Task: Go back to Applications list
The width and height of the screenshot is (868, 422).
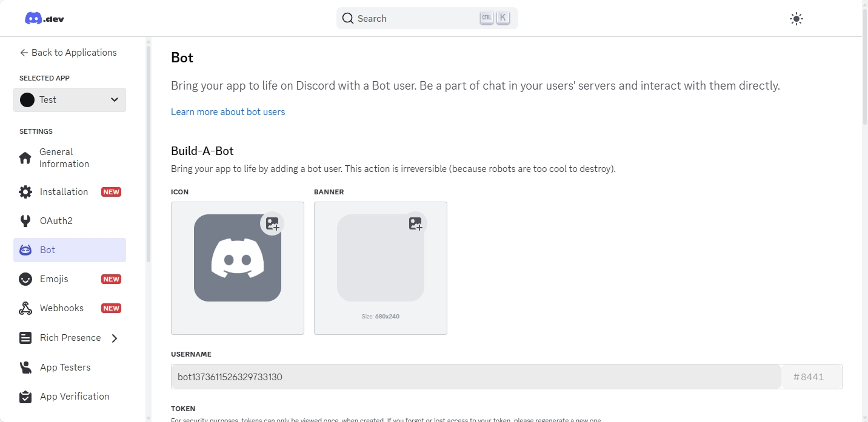Action: 68,53
